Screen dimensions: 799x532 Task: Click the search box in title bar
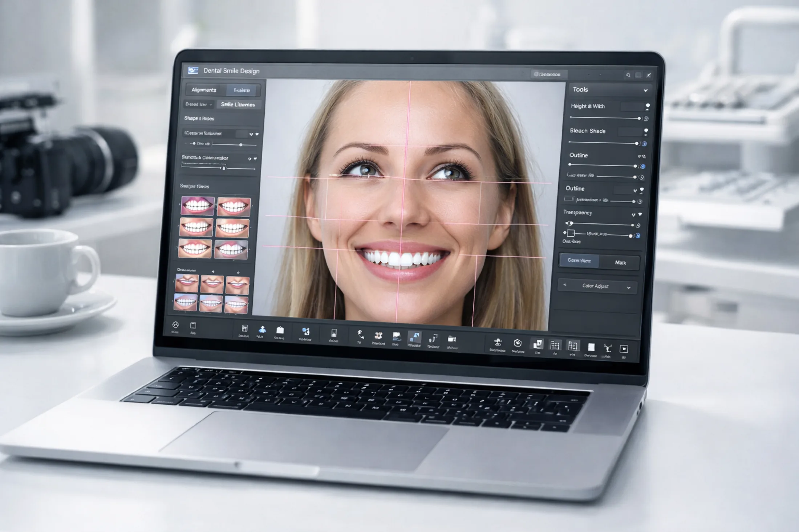[549, 74]
